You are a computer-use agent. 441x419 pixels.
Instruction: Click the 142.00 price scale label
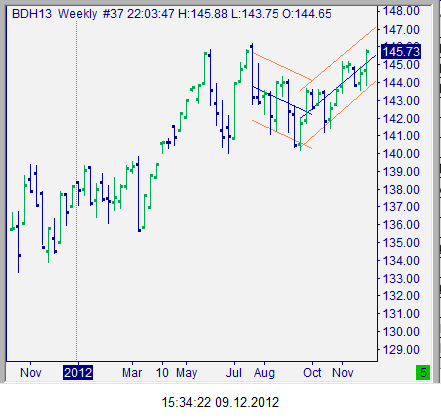(x=401, y=118)
